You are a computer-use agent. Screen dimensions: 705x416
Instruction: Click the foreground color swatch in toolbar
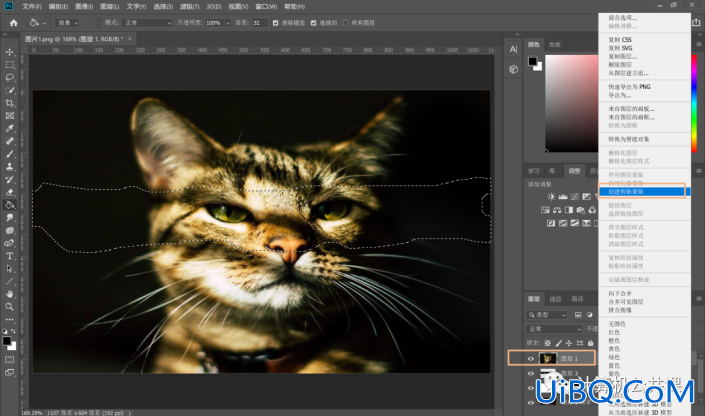point(6,340)
